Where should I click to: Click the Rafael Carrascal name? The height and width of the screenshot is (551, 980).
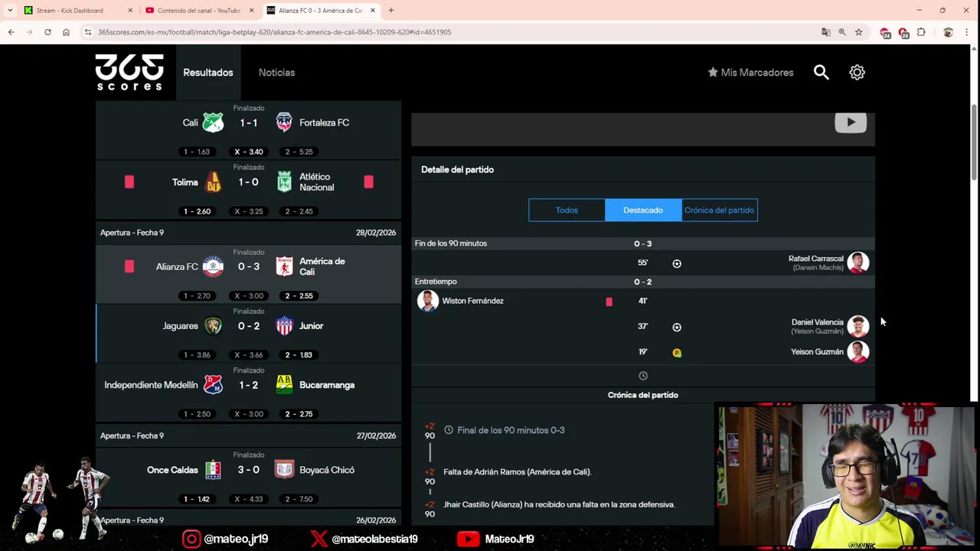816,259
